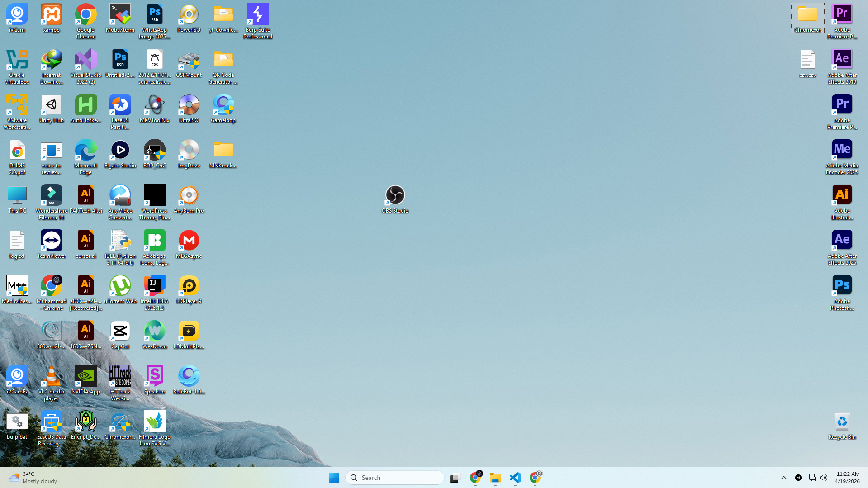The height and width of the screenshot is (488, 868).
Task: Open the clock and date panel
Action: click(847, 478)
